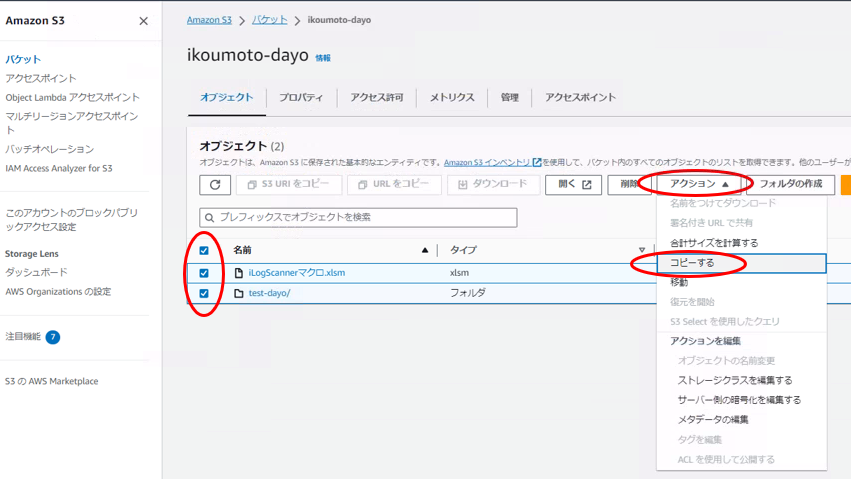Click the フォルダの作成 button
This screenshot has width=851, height=479.
click(x=790, y=184)
